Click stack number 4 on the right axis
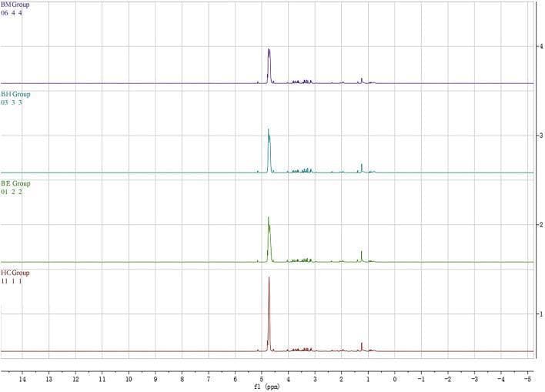Image resolution: width=545 pixels, height=392 pixels. (x=540, y=46)
